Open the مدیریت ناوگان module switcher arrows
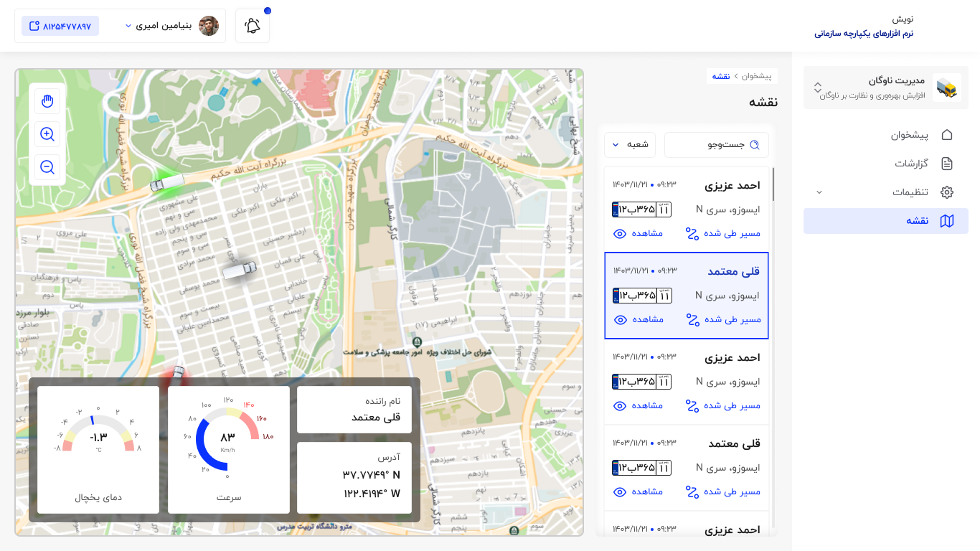This screenshot has height=551, width=980. [x=817, y=88]
